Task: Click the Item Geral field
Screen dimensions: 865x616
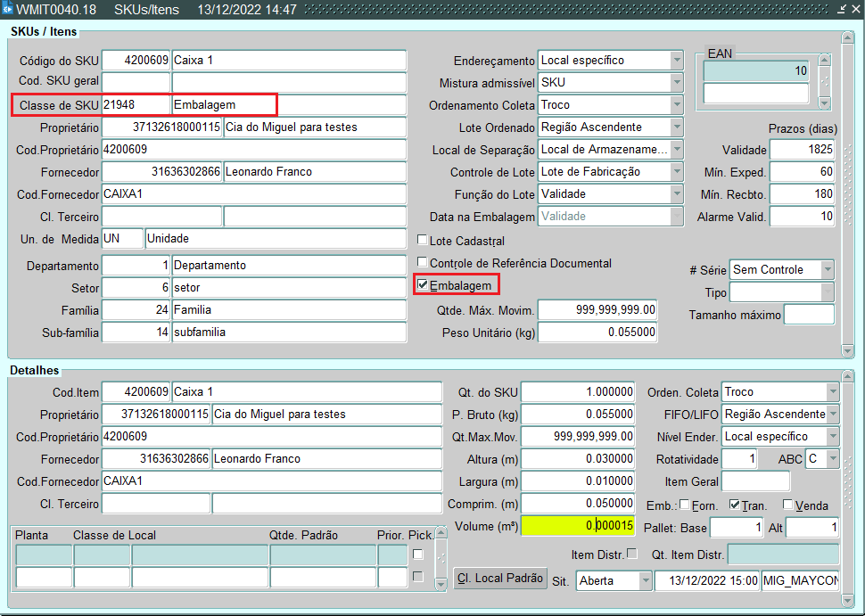Action: tap(756, 481)
